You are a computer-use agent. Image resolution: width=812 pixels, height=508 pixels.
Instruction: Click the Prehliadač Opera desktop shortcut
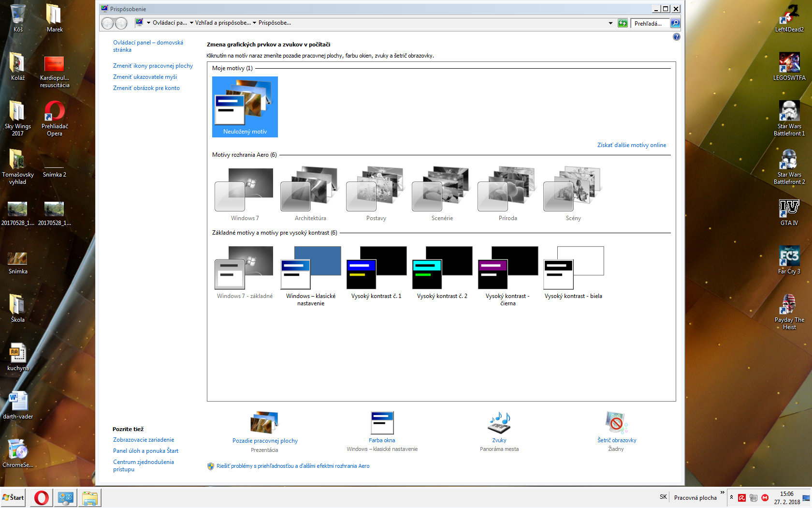(55, 119)
